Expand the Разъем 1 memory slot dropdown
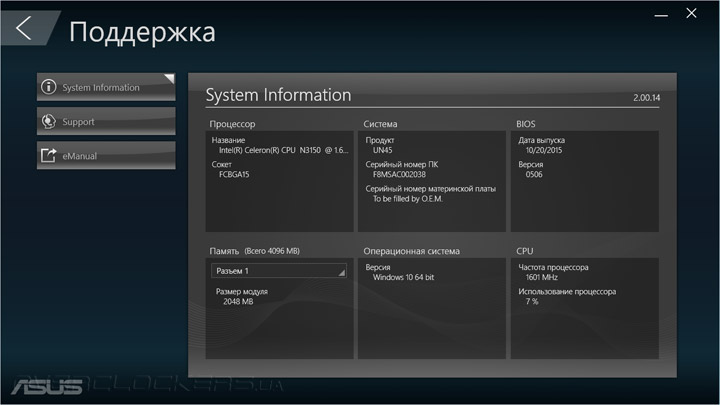 279,271
